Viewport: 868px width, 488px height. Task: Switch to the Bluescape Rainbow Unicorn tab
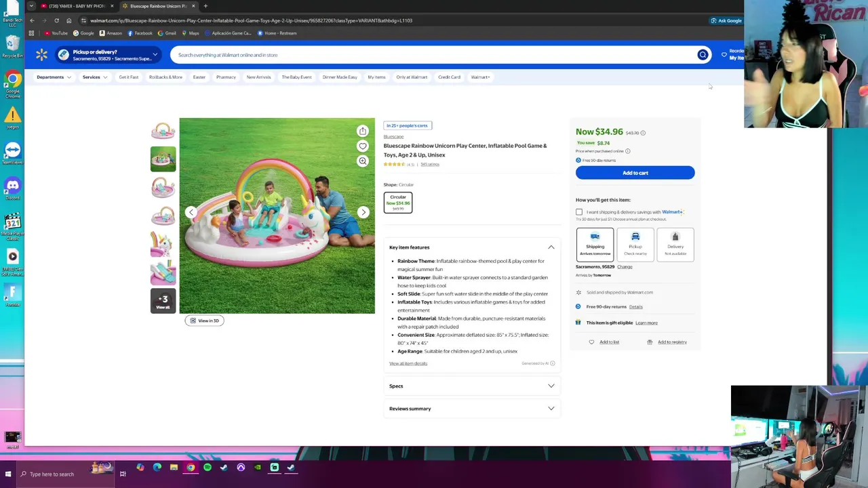tap(158, 6)
